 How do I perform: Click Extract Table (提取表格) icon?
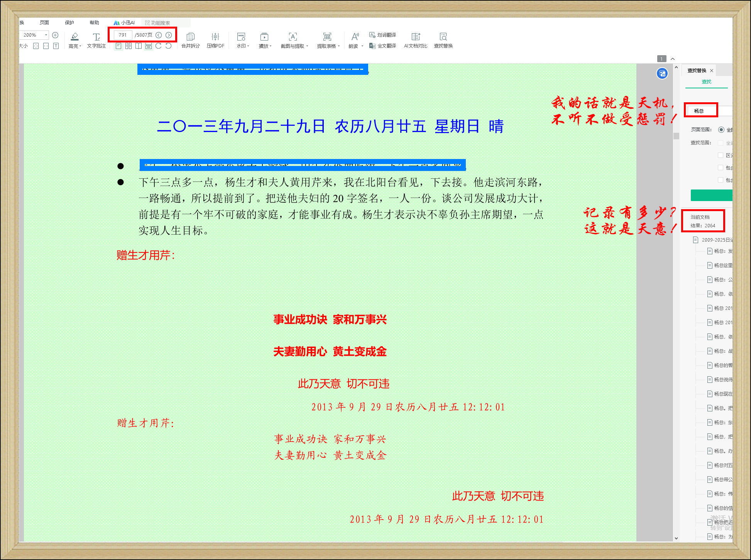[327, 37]
